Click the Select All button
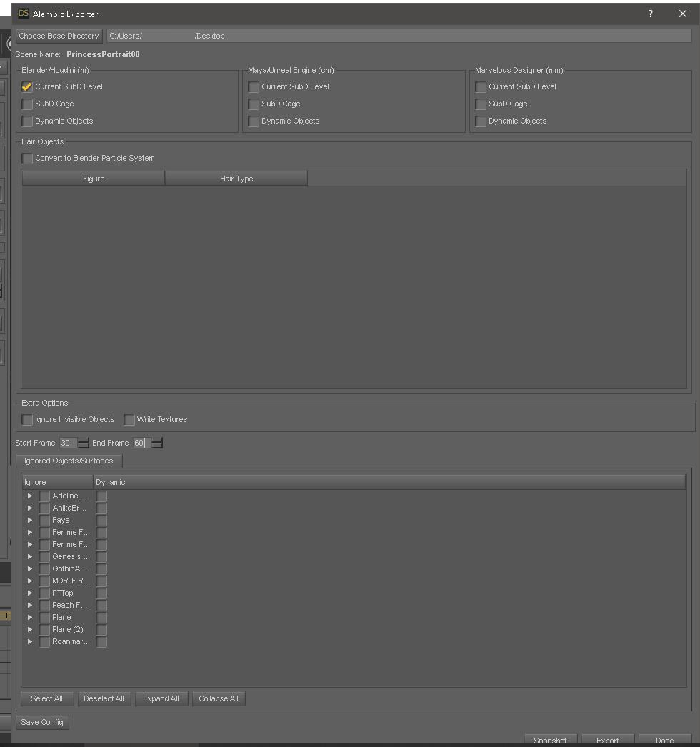 tap(46, 699)
